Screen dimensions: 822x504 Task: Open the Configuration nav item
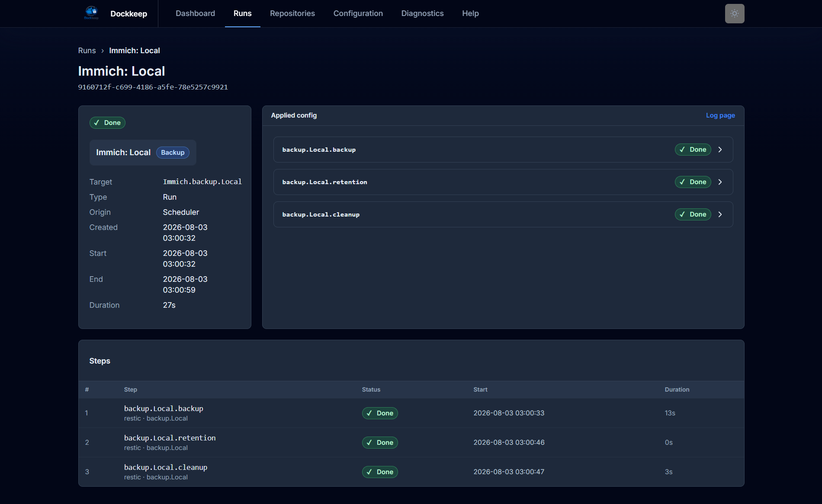[x=358, y=13]
